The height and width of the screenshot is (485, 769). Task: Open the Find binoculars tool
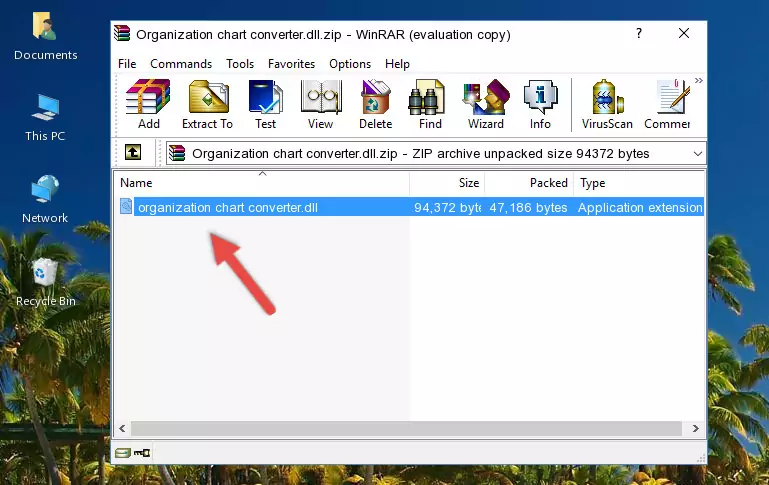tap(430, 104)
